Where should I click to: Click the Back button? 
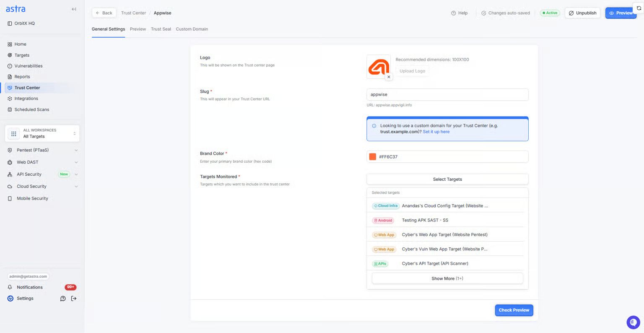click(x=104, y=13)
